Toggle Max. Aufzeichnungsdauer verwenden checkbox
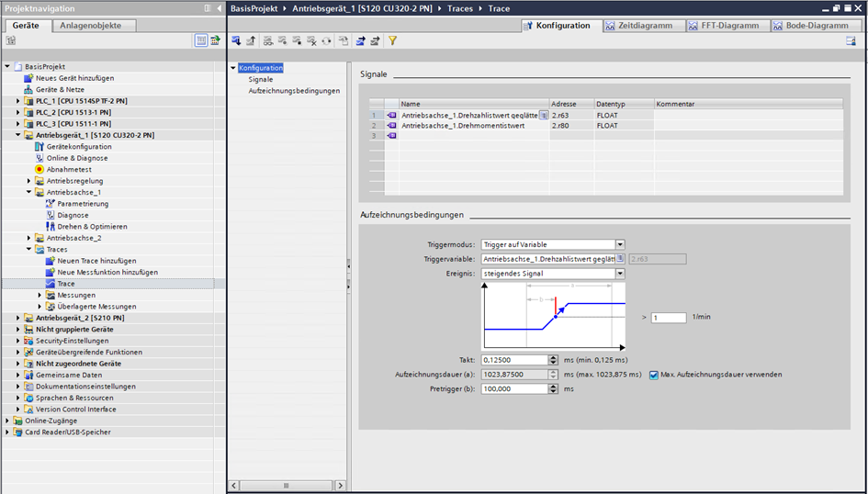The width and height of the screenshot is (868, 494). click(x=654, y=375)
